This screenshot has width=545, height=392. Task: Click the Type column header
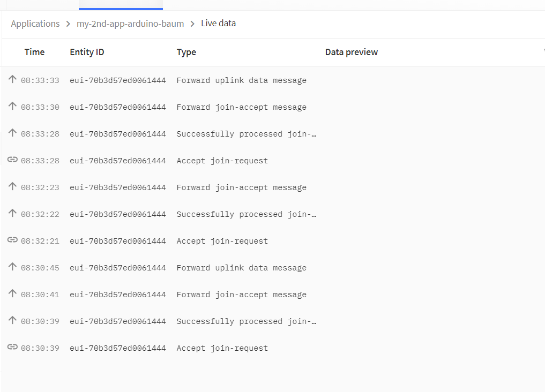pos(186,52)
